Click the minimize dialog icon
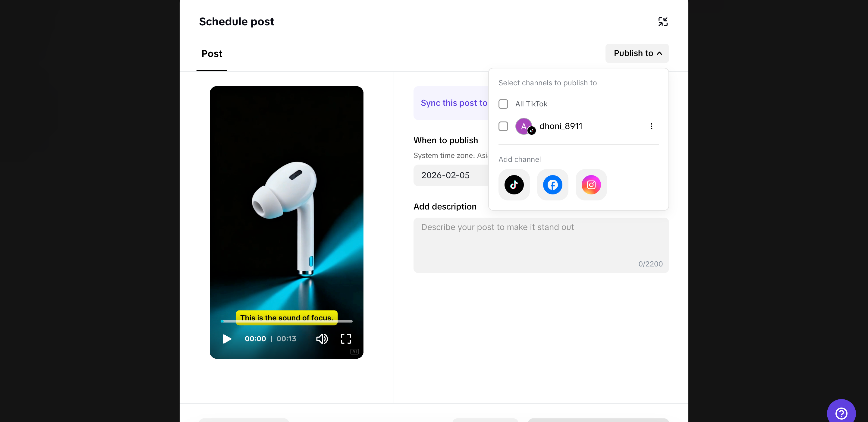This screenshot has width=868, height=422. (662, 22)
